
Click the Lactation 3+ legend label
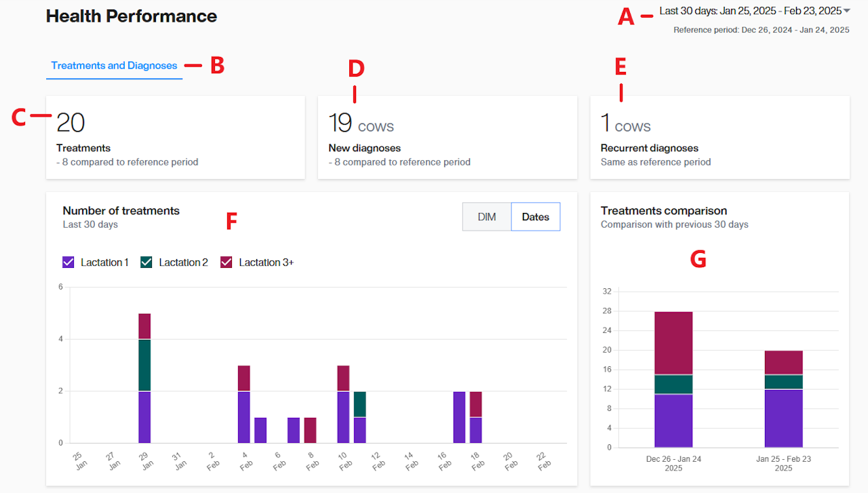[266, 262]
